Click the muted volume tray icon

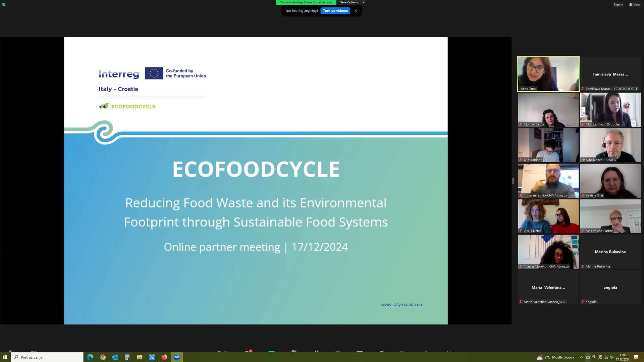click(x=612, y=357)
